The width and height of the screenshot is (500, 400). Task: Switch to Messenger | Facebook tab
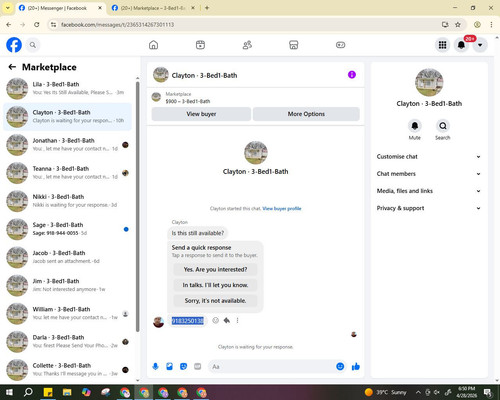(x=57, y=8)
